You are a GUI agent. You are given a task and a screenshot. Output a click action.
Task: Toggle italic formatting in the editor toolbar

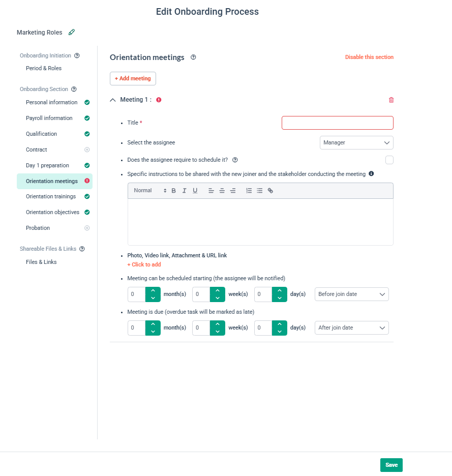185,190
